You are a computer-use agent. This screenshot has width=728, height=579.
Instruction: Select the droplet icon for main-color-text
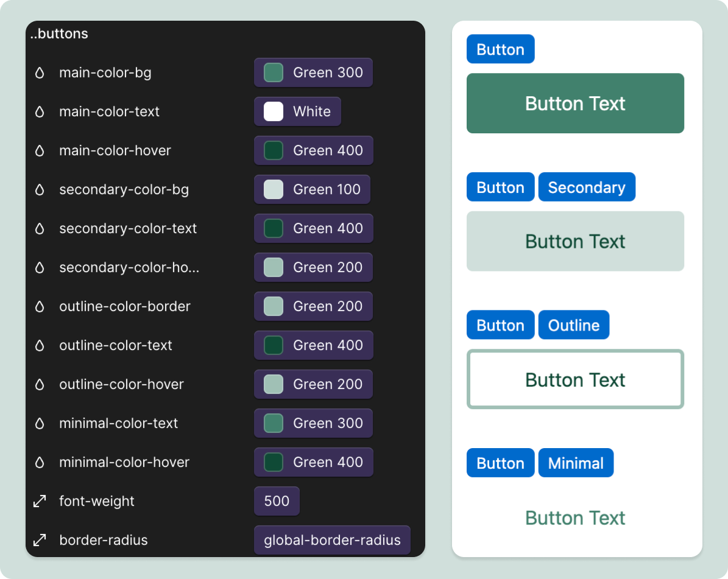40,111
